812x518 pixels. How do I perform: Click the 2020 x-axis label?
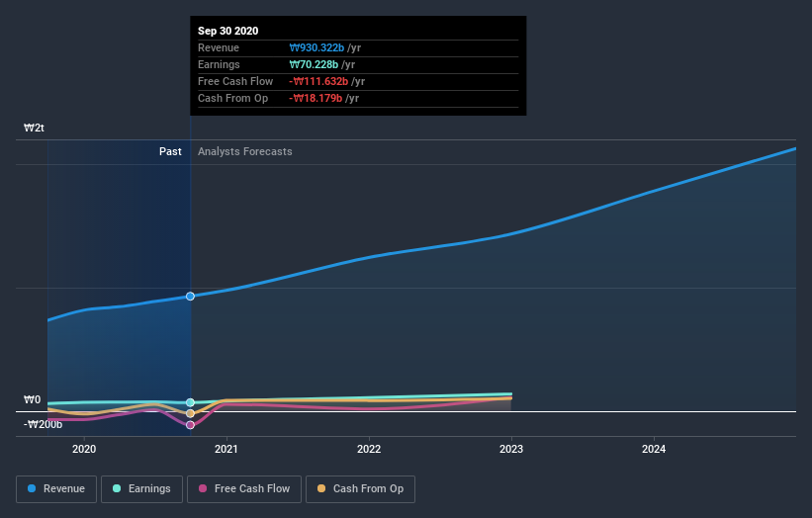(x=84, y=449)
